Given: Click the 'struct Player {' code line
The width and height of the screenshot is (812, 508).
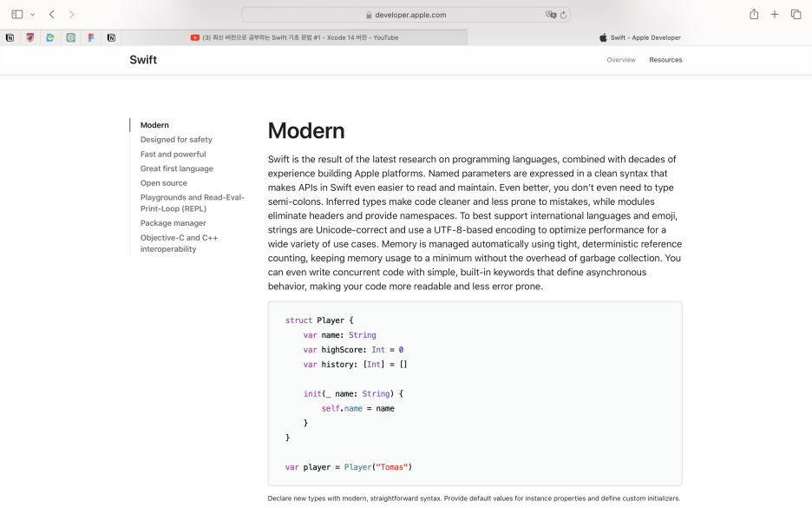Looking at the screenshot, I should [x=319, y=320].
